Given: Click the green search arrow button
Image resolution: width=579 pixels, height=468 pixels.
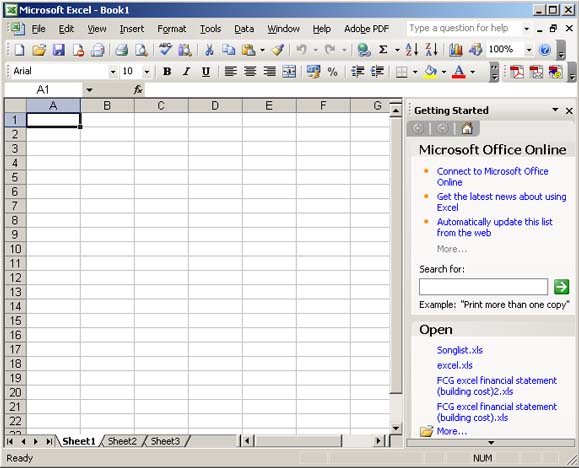Looking at the screenshot, I should click(561, 287).
